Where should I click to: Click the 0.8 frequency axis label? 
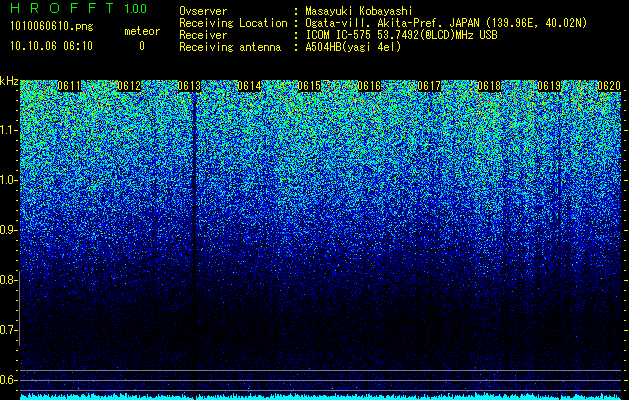pos(8,280)
